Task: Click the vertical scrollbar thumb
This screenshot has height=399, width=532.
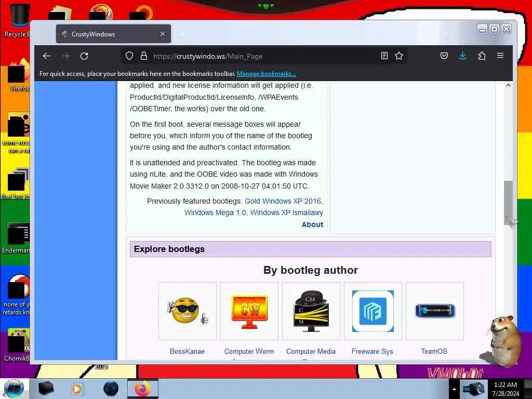Action: 508,203
